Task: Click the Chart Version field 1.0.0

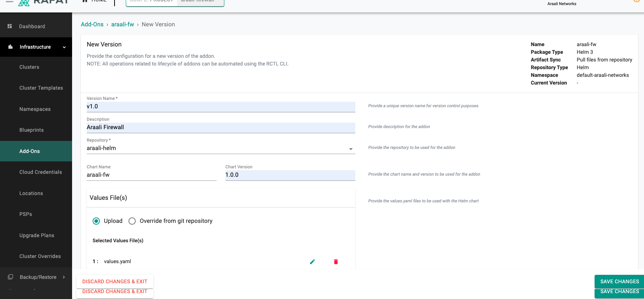Action: [x=290, y=175]
